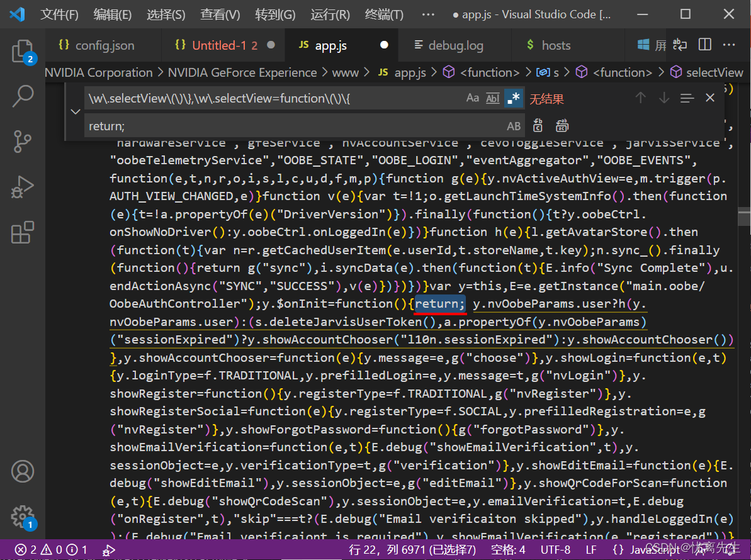This screenshot has height=560, width=751.
Task: Open the Run and Debug view
Action: click(x=23, y=187)
